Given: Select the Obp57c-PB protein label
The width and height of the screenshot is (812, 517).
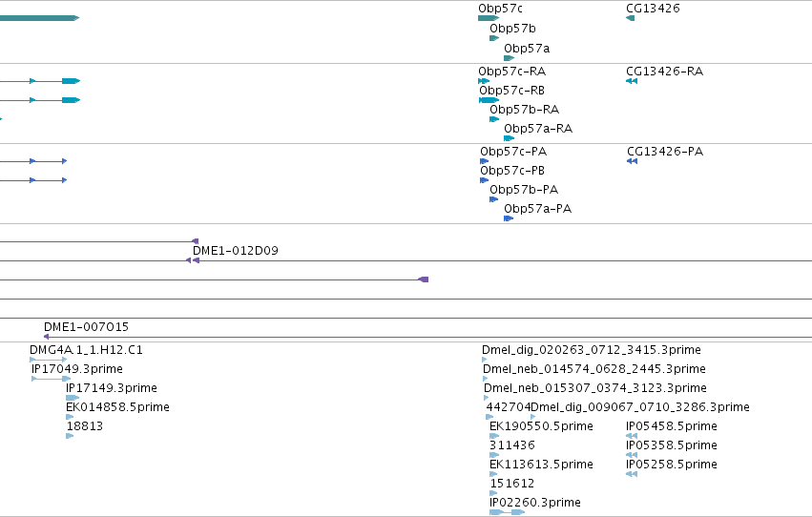Looking at the screenshot, I should (512, 171).
